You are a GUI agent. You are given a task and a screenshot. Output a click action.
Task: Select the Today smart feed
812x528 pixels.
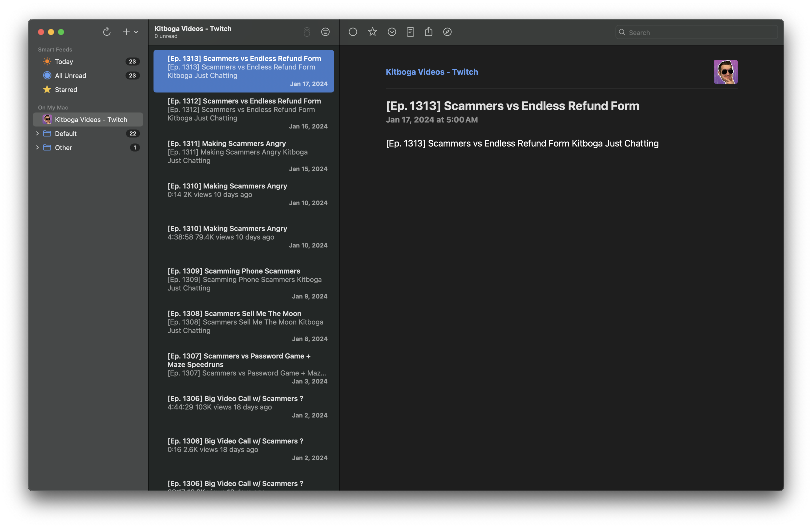[x=88, y=61]
